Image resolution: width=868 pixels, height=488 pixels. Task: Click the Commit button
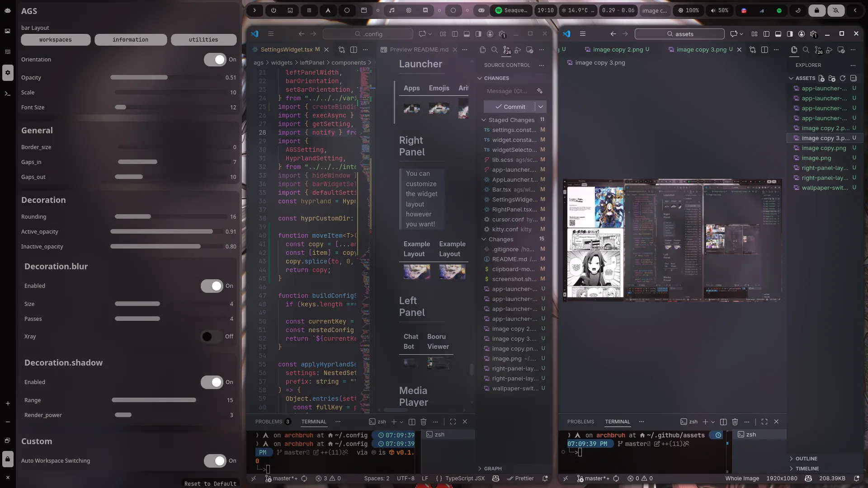tap(509, 107)
